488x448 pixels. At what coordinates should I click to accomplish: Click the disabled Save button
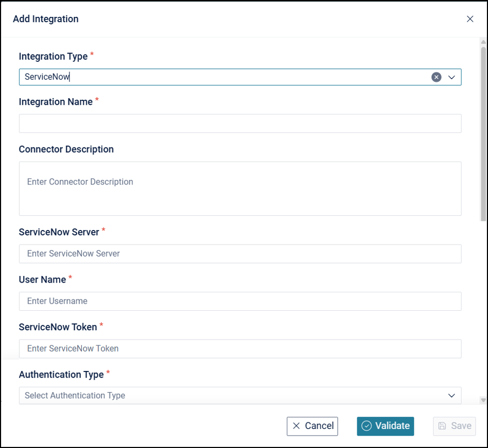[454, 426]
